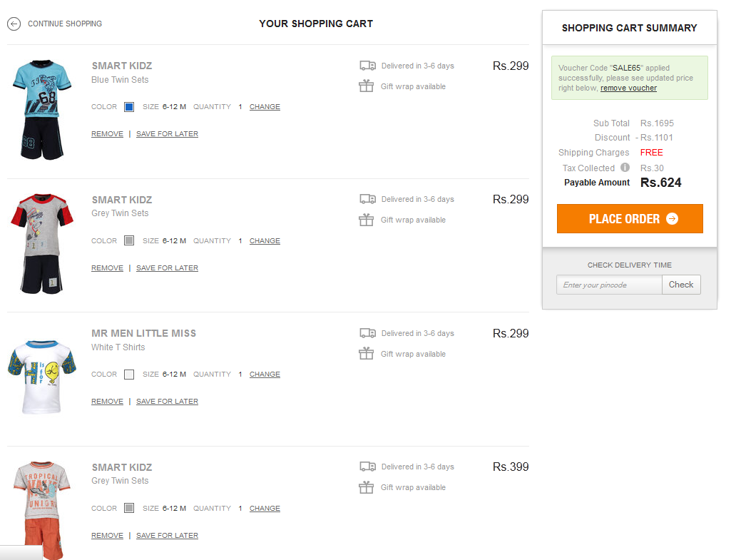Screen dimensions: 736x560
Task: Click the MR MEN LITTLE MISS brand name
Action: pyautogui.click(x=143, y=333)
